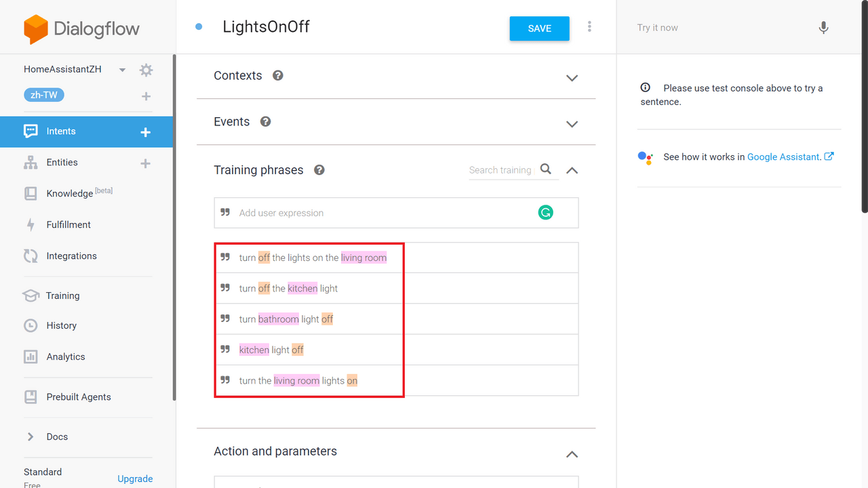Click the green Grammarly icon
868x488 pixels.
(545, 213)
